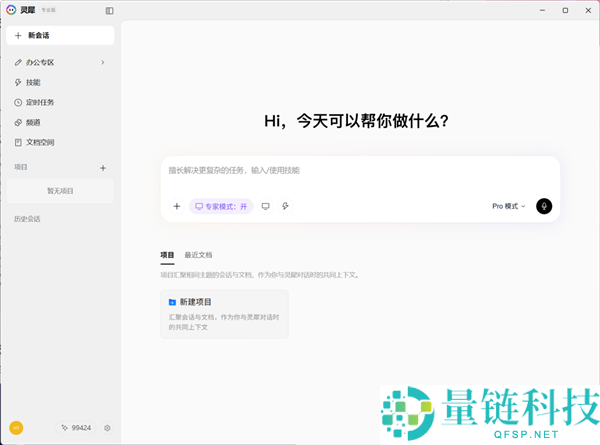Viewport: 600px width, 445px height.
Task: Click the 99424 credits badge
Action: point(77,428)
